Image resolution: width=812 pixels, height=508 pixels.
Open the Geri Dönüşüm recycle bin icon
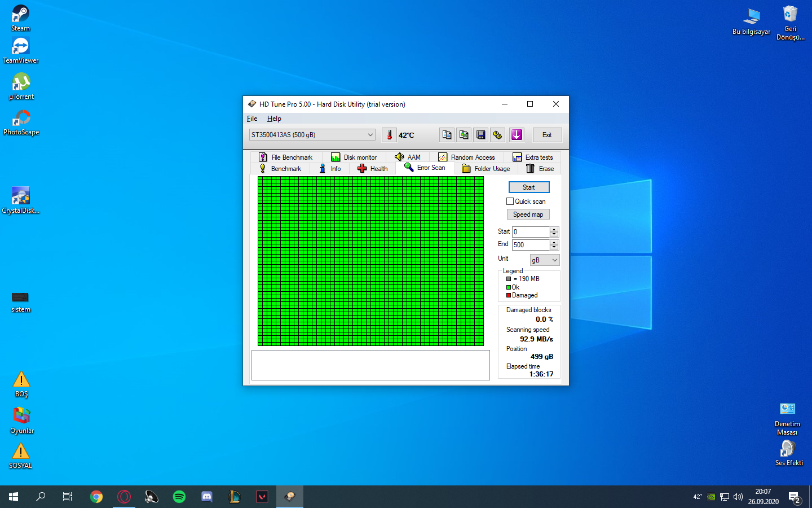791,23
